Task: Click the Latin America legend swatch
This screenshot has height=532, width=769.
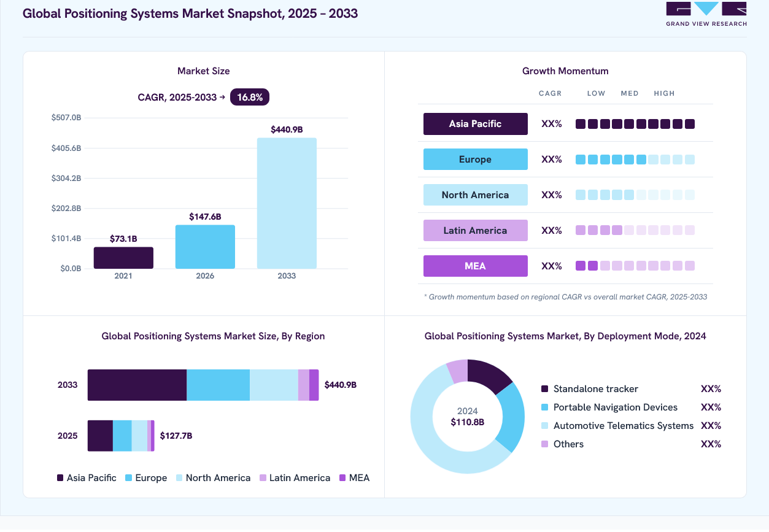Action: (x=263, y=478)
